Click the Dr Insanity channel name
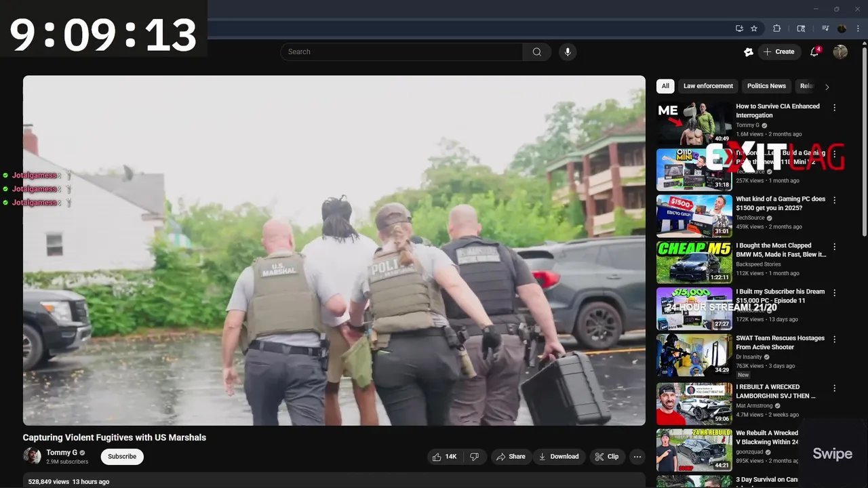 pyautogui.click(x=749, y=357)
